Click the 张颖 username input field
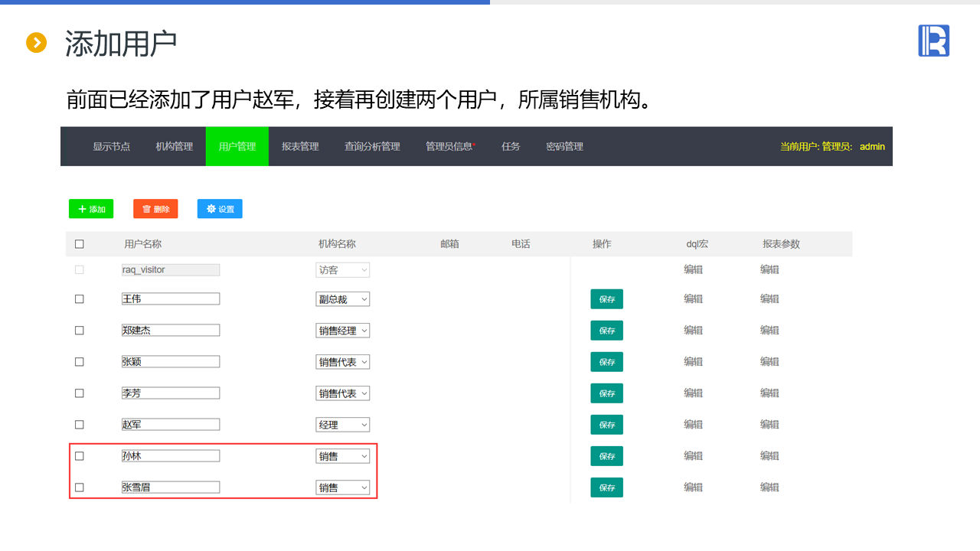The height and width of the screenshot is (551, 980). click(171, 361)
